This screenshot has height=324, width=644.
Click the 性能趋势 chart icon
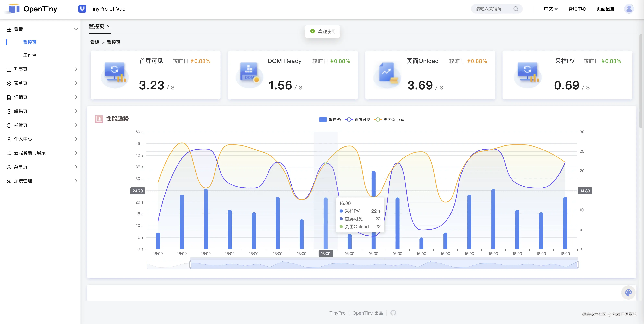tap(99, 119)
